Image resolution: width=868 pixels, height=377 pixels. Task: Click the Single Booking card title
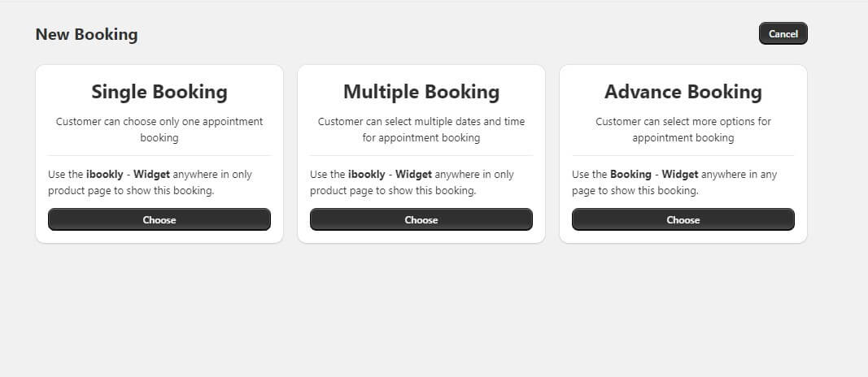pos(159,92)
